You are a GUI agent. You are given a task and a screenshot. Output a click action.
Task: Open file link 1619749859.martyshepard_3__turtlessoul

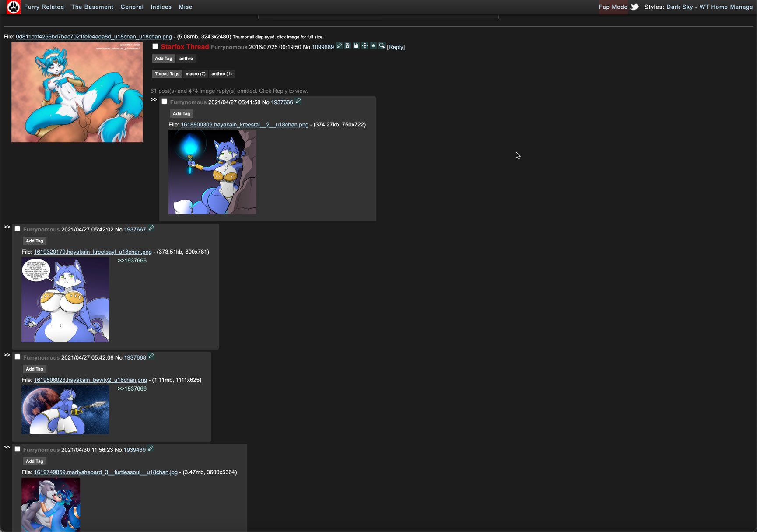(105, 472)
